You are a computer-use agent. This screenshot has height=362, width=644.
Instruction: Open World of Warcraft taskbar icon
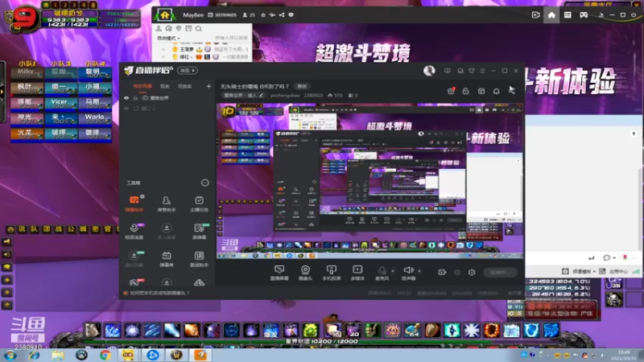176,355
